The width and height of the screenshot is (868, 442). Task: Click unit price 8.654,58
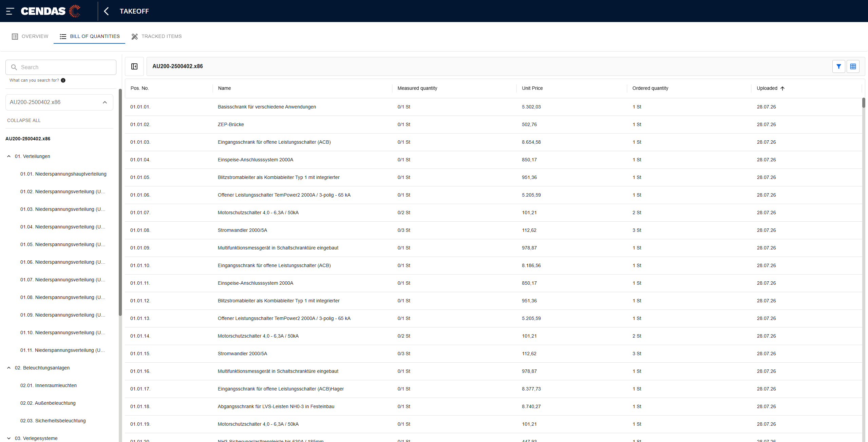[531, 142]
